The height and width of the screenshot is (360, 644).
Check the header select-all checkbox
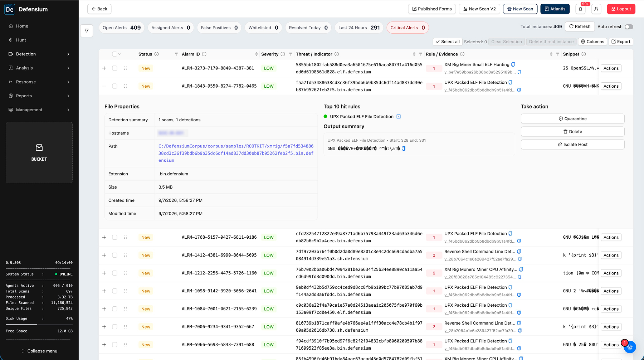pos(114,54)
